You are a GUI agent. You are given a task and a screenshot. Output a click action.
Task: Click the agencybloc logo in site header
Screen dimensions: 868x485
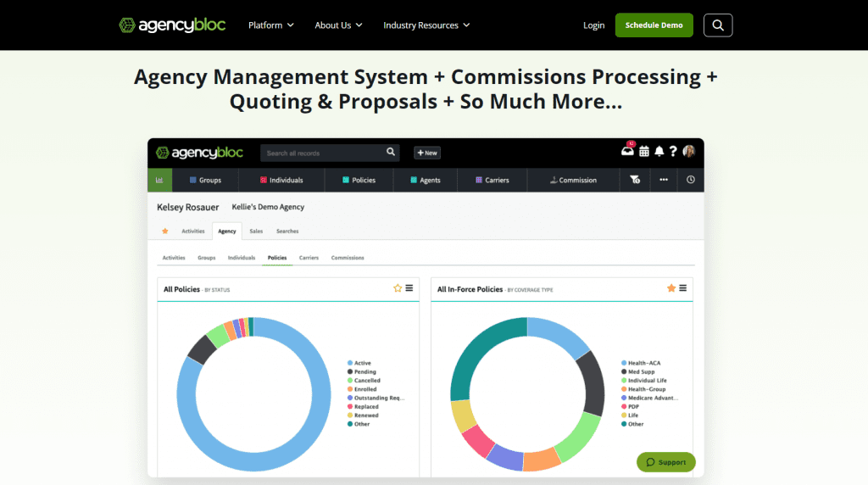point(172,25)
